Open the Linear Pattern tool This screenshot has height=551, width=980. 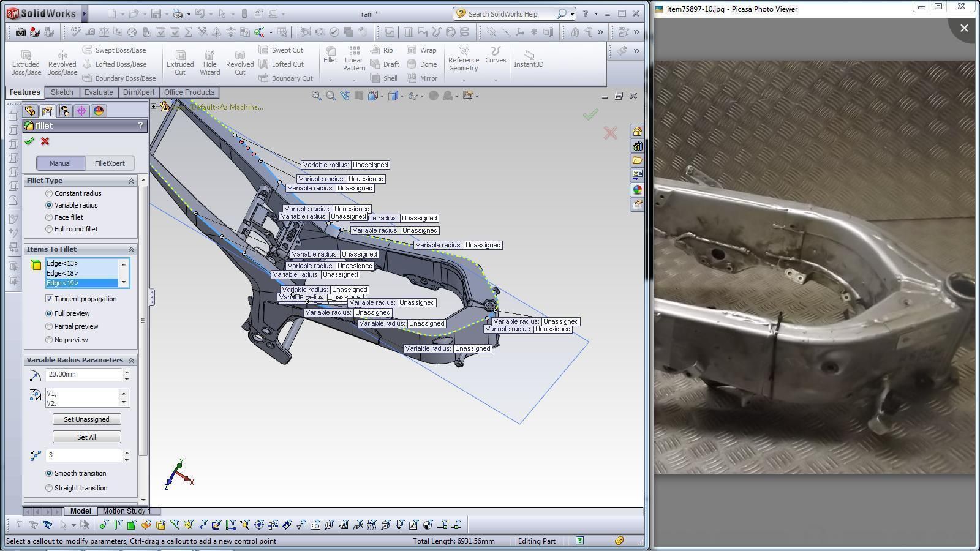pos(354,59)
